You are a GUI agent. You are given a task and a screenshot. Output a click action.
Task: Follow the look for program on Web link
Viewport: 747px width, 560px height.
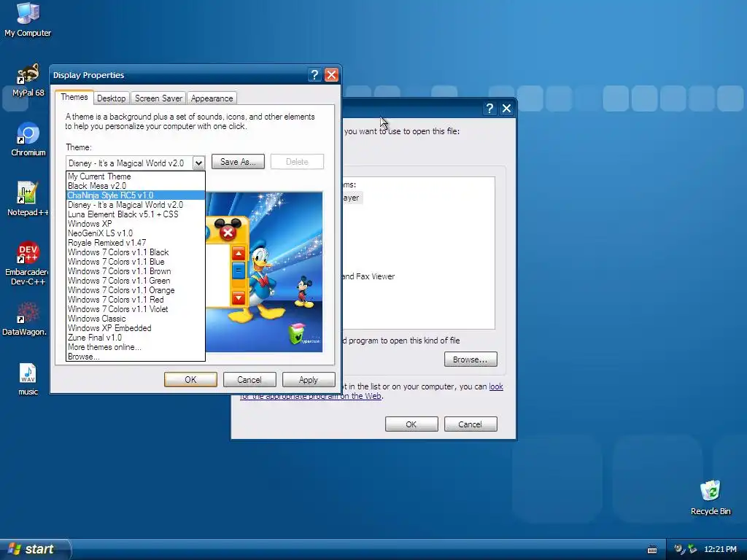(x=496, y=386)
